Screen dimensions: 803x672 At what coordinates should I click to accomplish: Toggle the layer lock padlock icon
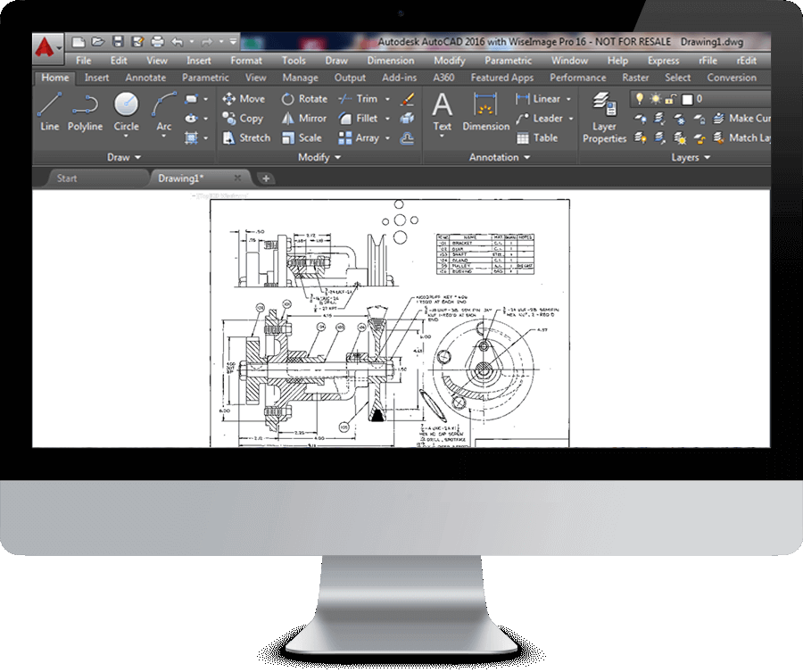pyautogui.click(x=671, y=99)
